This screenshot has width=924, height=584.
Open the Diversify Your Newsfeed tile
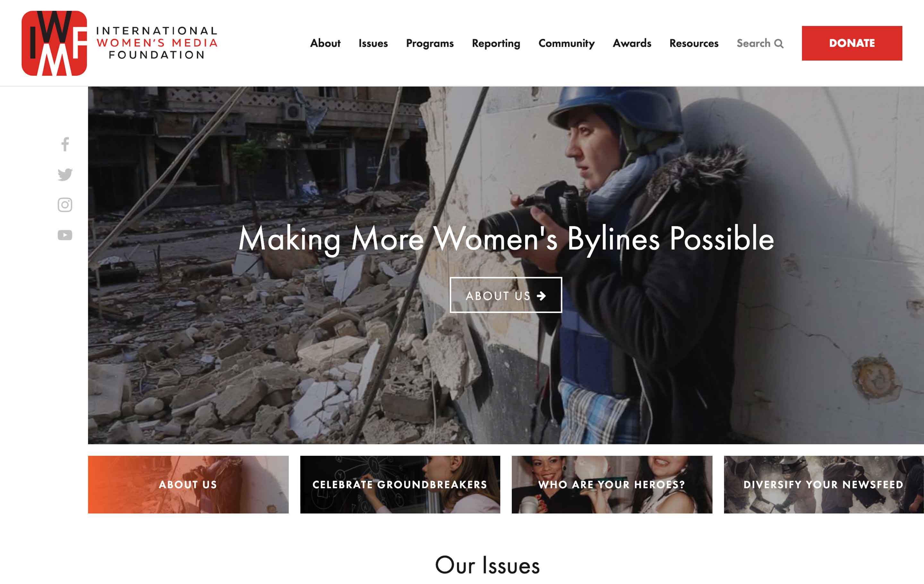tap(824, 484)
